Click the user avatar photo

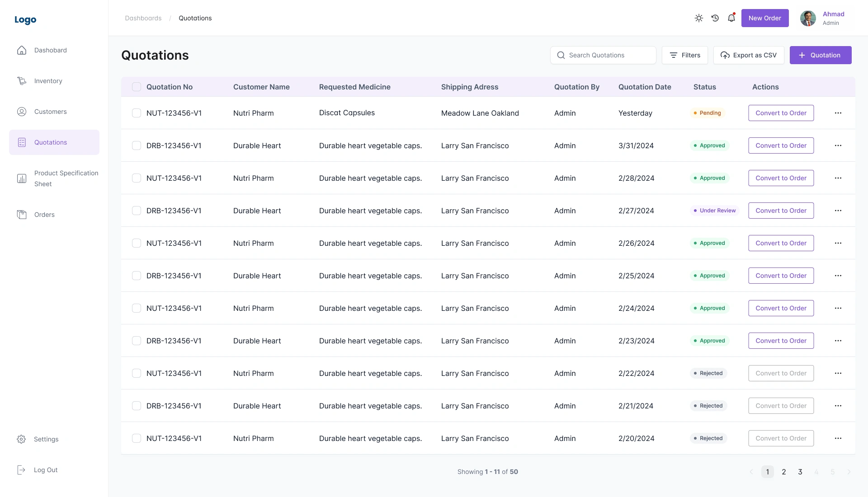pyautogui.click(x=808, y=18)
